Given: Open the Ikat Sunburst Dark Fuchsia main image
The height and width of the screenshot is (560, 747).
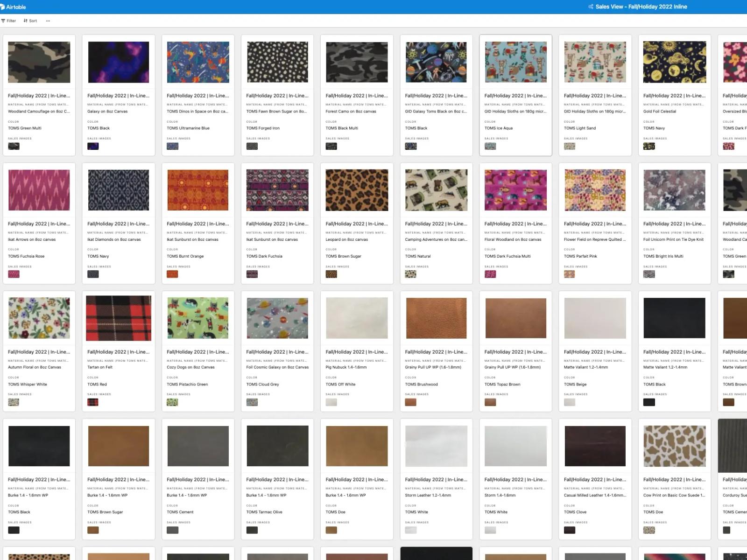Looking at the screenshot, I should 277,190.
